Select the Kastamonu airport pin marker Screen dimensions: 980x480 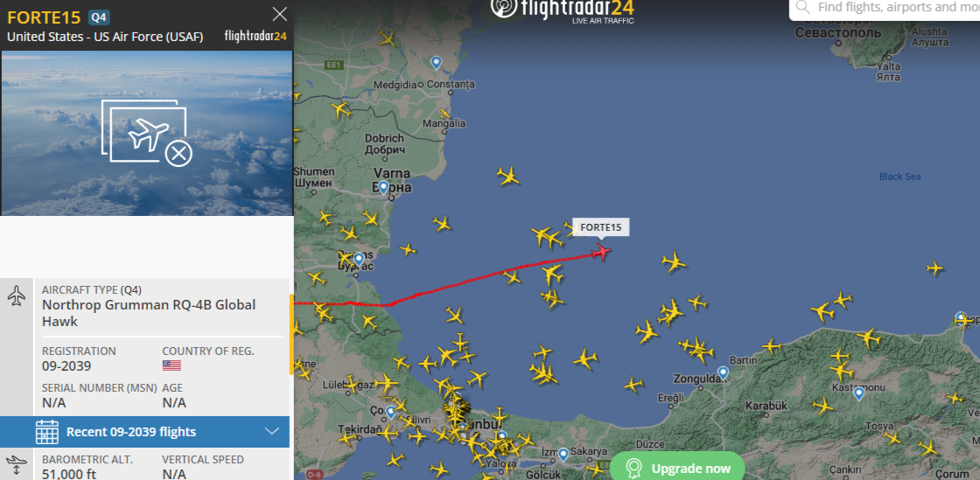pyautogui.click(x=858, y=393)
